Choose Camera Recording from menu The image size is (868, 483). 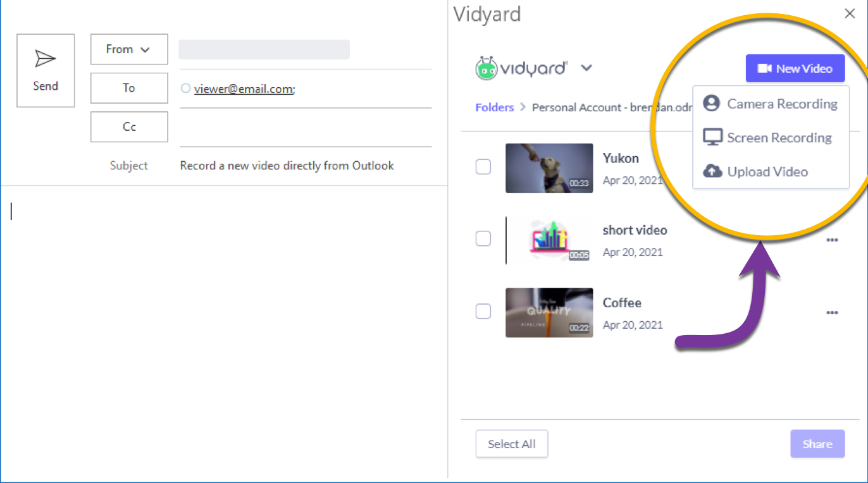point(771,104)
